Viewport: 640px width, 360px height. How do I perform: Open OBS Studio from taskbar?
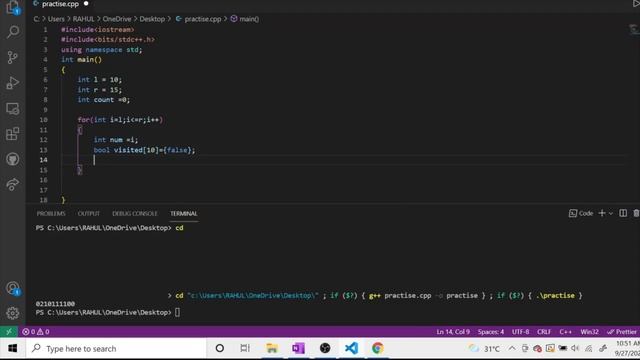tap(325, 348)
